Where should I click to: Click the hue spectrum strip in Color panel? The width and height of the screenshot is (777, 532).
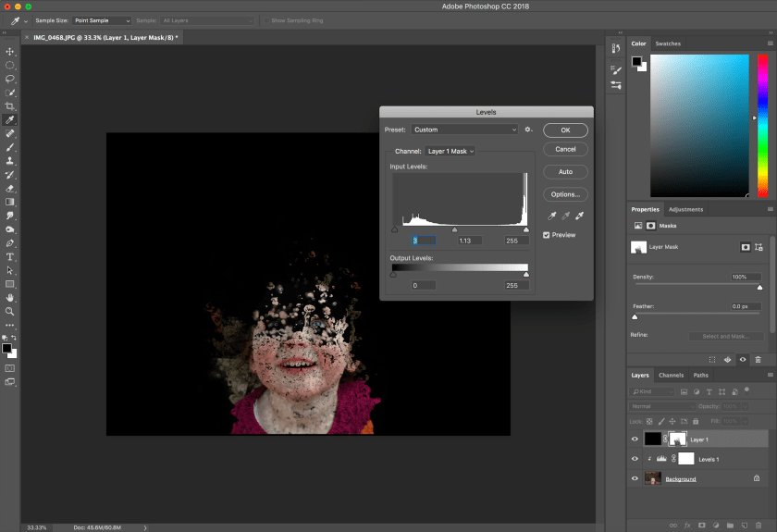pos(762,126)
